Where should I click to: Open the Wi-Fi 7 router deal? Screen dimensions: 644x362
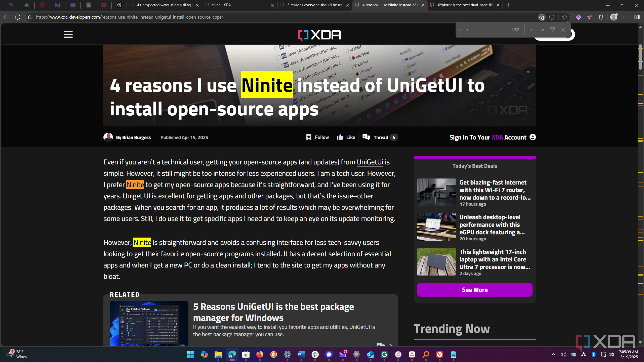point(495,190)
